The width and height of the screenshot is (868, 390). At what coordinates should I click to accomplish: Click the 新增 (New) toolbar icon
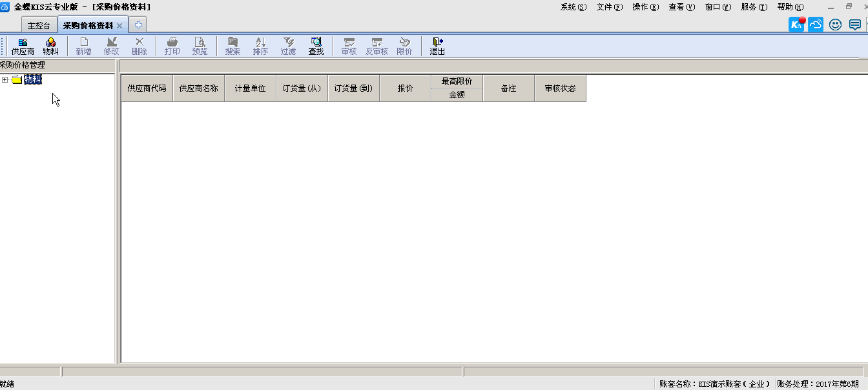pyautogui.click(x=83, y=46)
